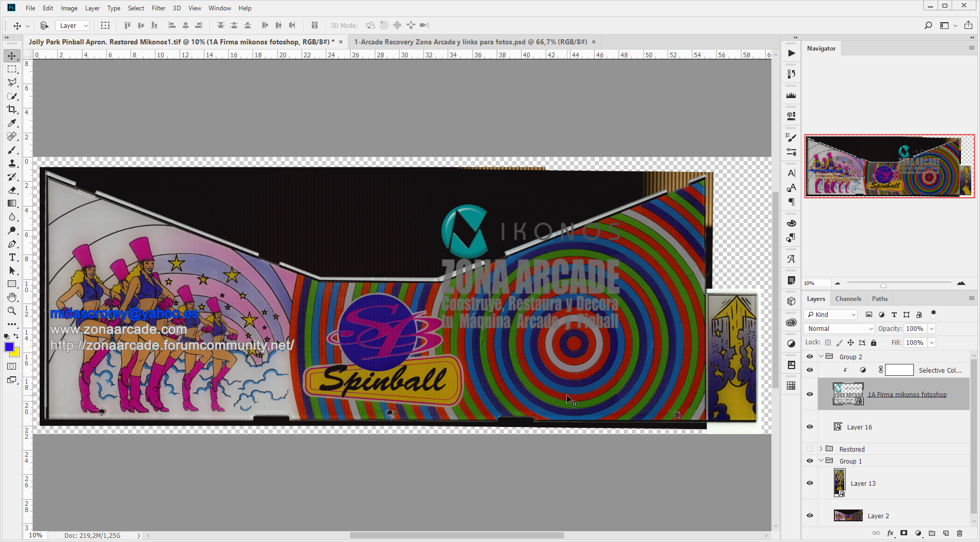Click the Add layer mask icon
This screenshot has width=980, height=542.
904,533
